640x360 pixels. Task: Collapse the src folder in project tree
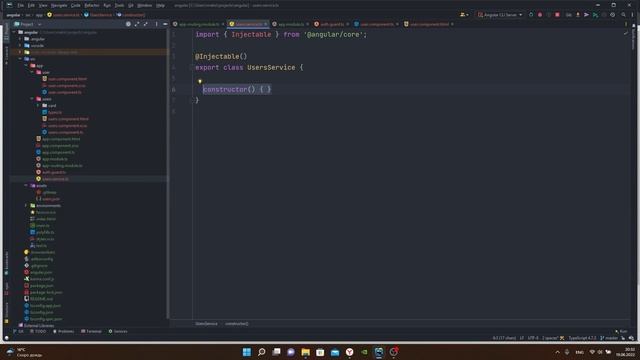[x=20, y=59]
